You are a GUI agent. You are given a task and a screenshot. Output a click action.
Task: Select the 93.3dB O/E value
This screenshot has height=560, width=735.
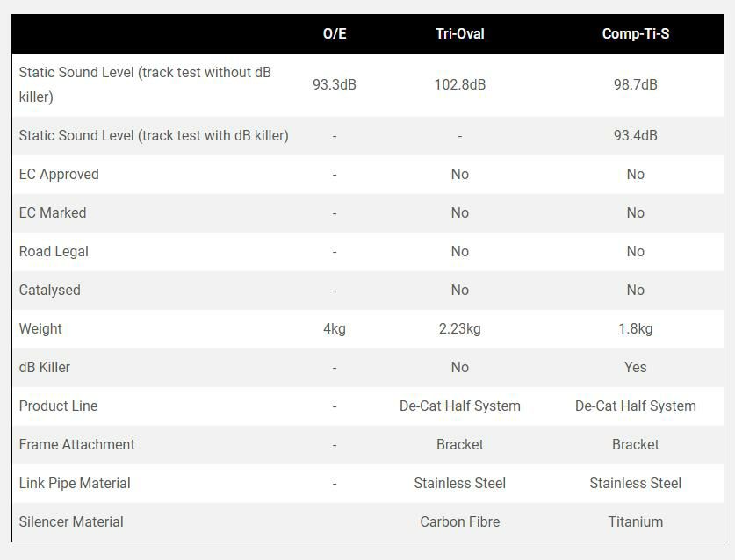335,85
